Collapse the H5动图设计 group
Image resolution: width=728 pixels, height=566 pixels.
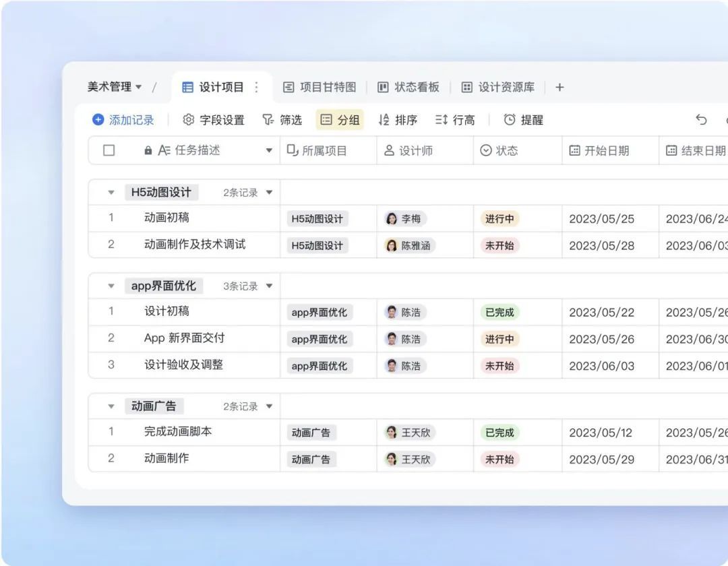coord(111,193)
